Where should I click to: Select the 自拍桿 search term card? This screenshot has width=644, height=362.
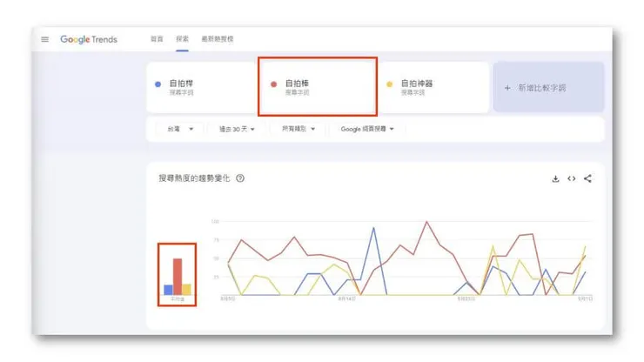click(x=202, y=87)
